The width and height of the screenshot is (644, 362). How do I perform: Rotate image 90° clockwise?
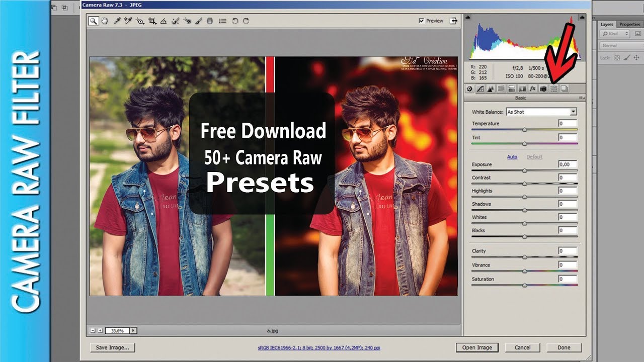[246, 21]
